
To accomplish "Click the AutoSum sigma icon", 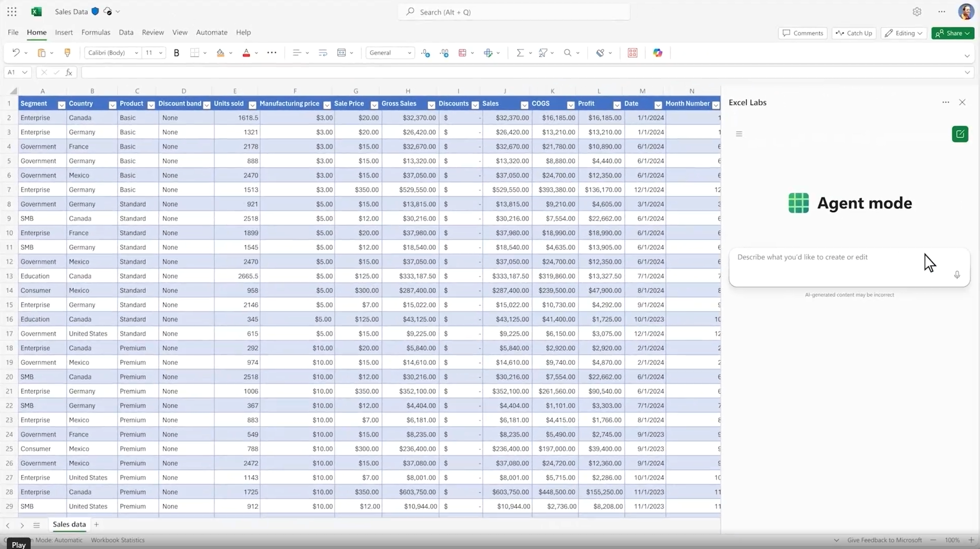I will tap(520, 53).
